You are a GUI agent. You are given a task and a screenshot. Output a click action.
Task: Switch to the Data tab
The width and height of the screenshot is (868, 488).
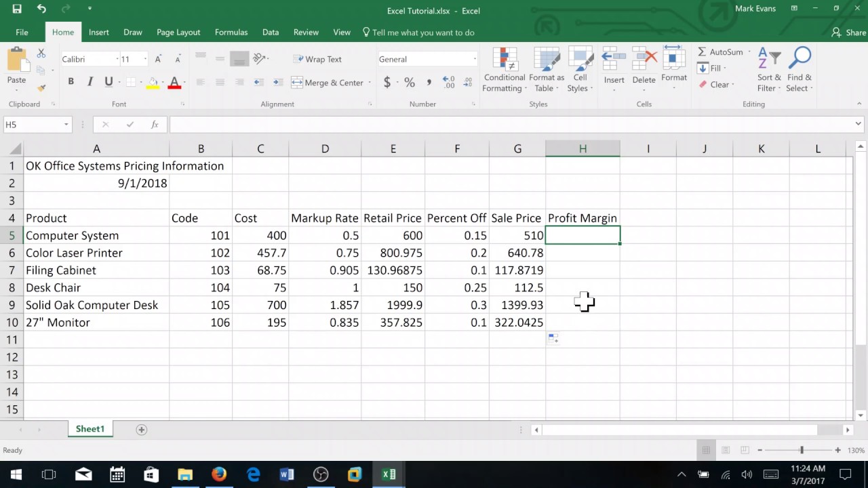[271, 32]
